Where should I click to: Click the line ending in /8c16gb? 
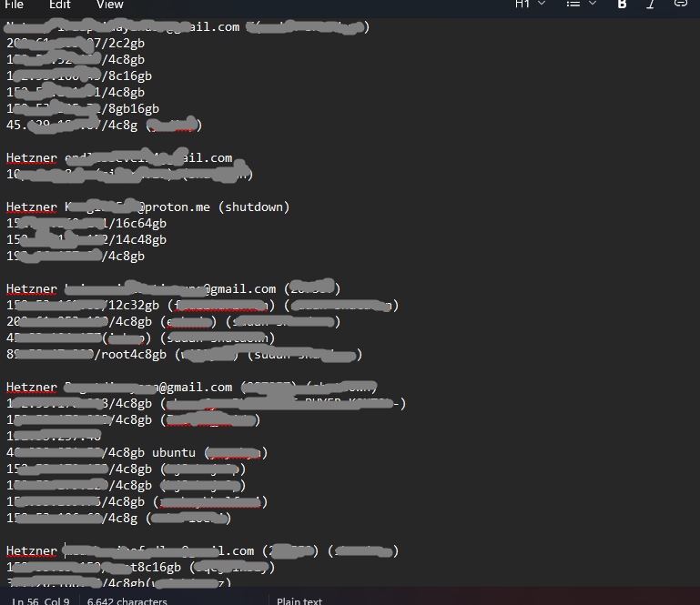pyautogui.click(x=79, y=76)
